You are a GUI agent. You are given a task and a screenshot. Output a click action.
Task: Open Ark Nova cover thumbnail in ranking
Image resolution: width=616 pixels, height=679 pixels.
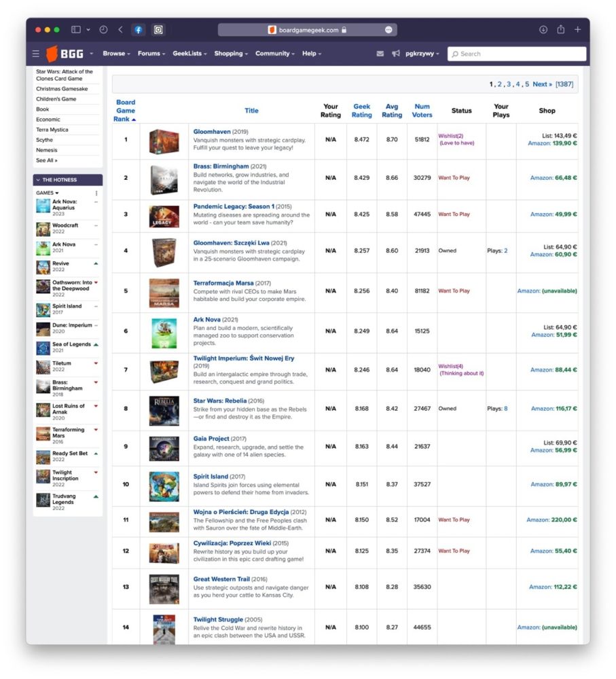pyautogui.click(x=164, y=333)
